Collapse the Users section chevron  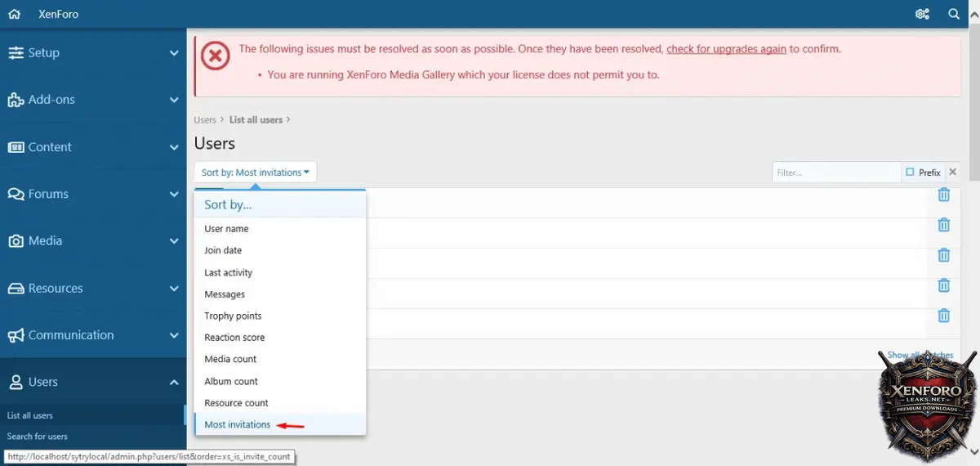tap(174, 383)
